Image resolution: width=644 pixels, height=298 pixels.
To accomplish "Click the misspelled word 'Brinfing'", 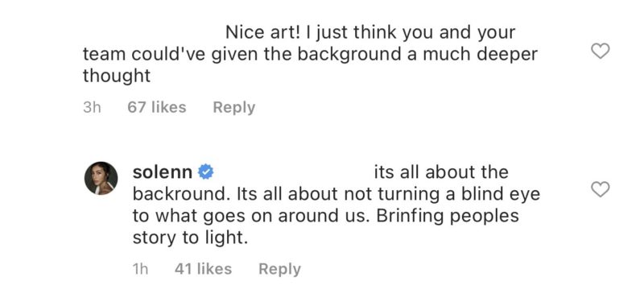I will pyautogui.click(x=411, y=216).
